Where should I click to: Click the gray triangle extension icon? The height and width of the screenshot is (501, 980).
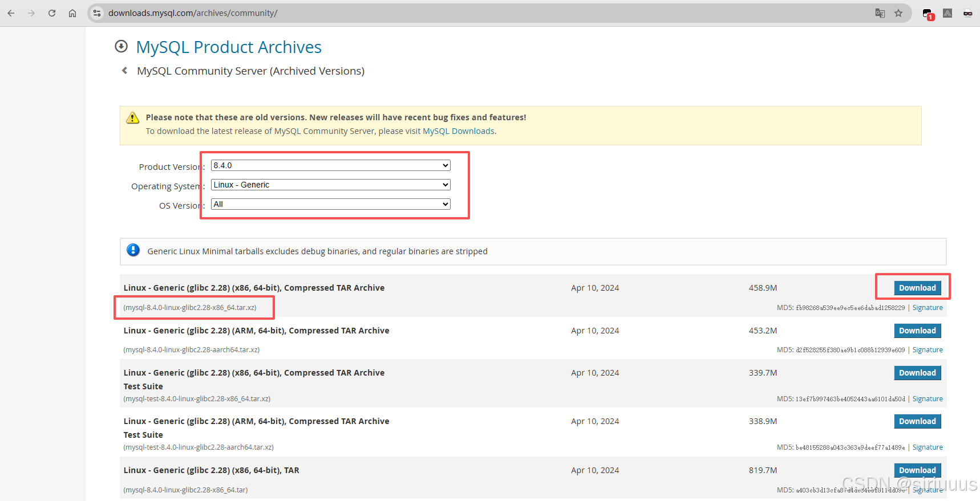point(947,13)
